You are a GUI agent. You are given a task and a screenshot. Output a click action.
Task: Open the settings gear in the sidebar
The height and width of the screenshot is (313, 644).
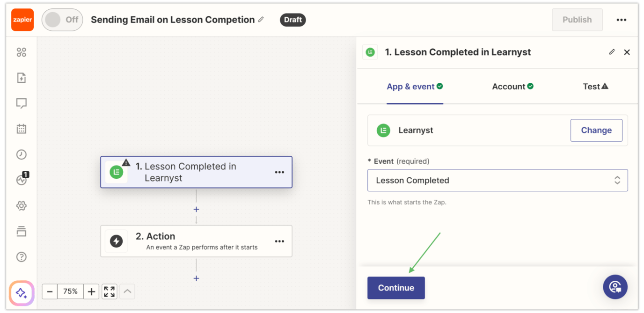tap(21, 205)
